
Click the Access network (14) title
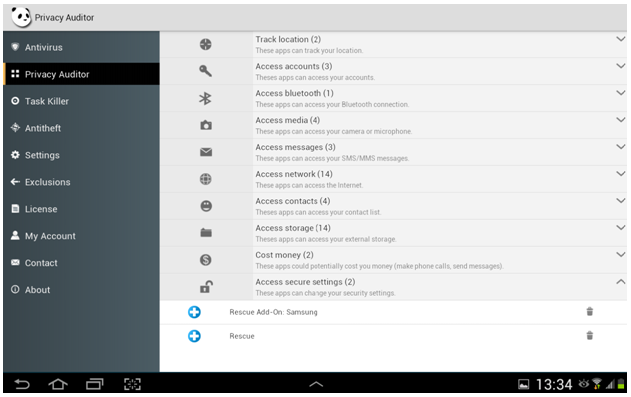(294, 174)
